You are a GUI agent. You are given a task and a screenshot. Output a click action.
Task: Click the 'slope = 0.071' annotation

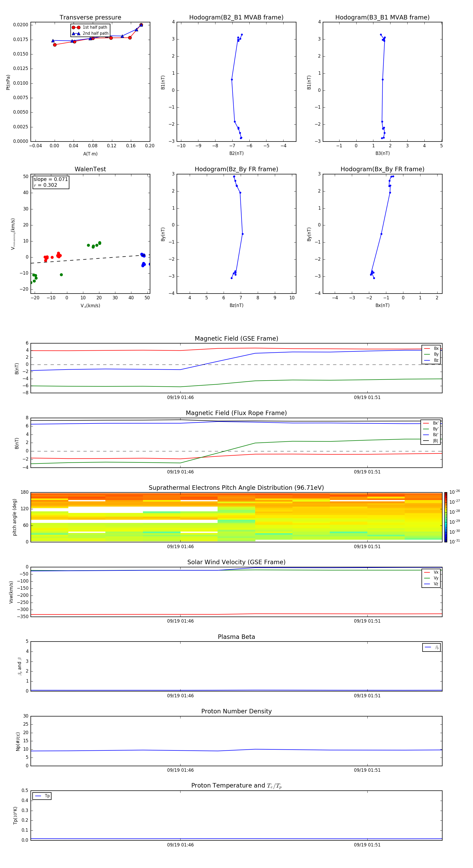click(x=51, y=179)
